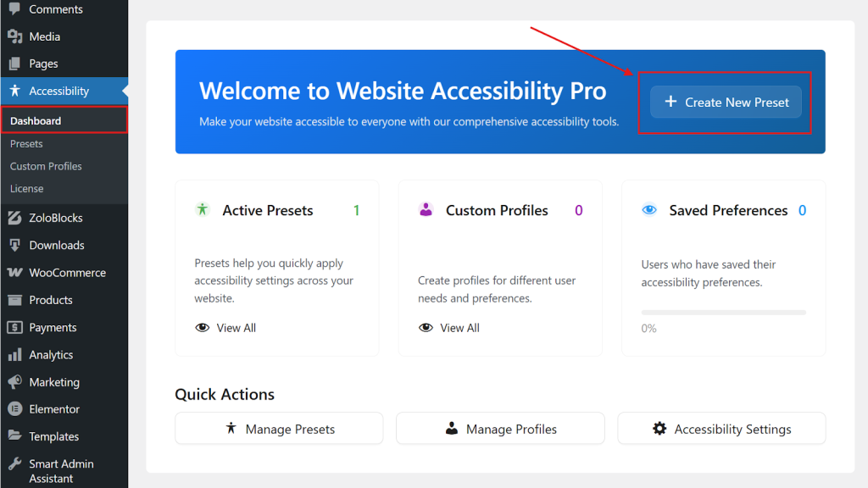Click the WooCommerce logo icon
The width and height of the screenshot is (868, 488).
tap(14, 273)
